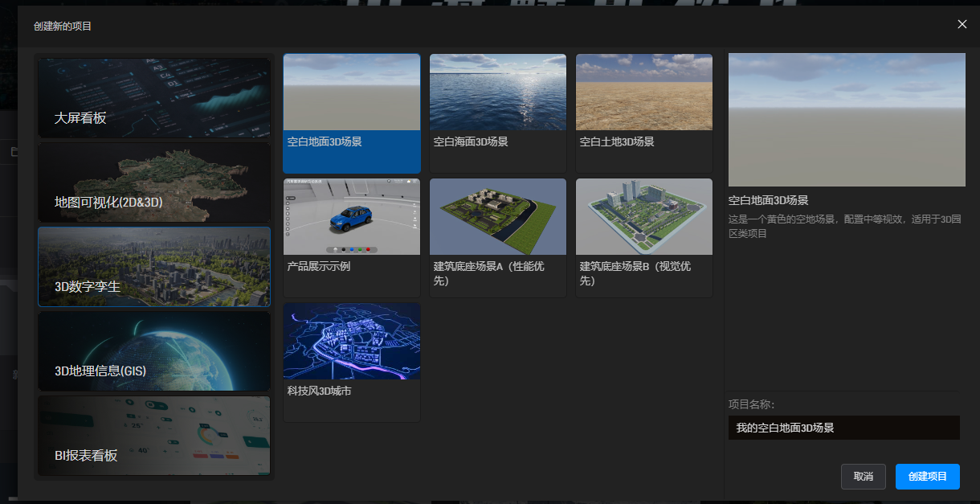This screenshot has width=980, height=504.
Task: Choose the 3D数字孪生 category
Action: tap(154, 267)
